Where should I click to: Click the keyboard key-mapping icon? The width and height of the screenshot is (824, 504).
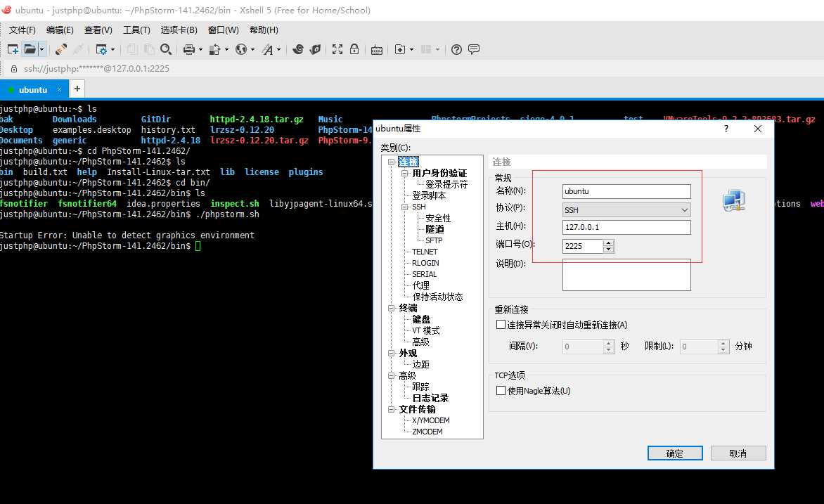click(x=377, y=50)
